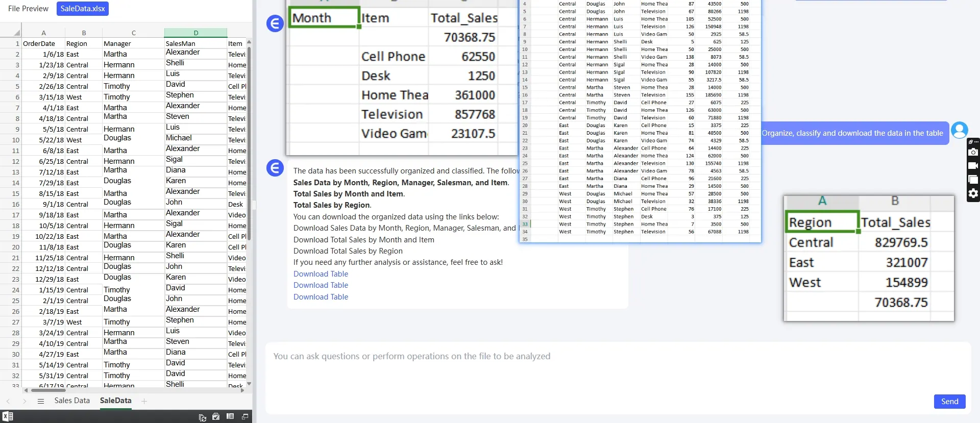This screenshot has width=980, height=423.
Task: Switch to the Sales Data sheet tab
Action: [72, 401]
